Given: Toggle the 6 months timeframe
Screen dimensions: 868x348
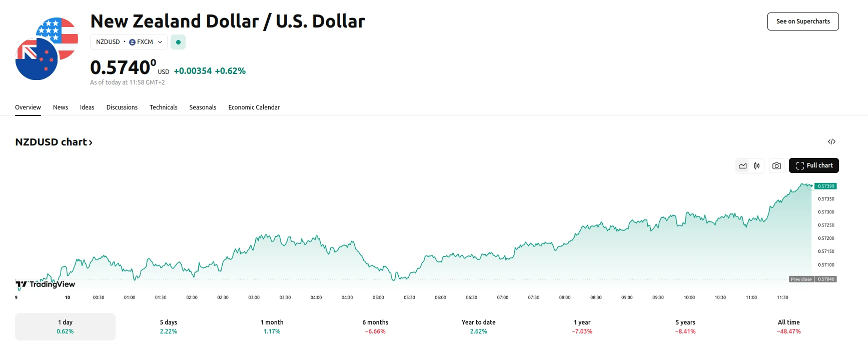Looking at the screenshot, I should 375,326.
